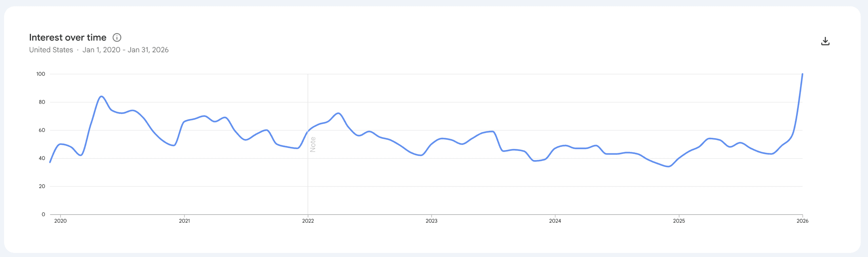Select the 2020 label on the x-axis
Screen dimensions: 868x257
tap(60, 221)
